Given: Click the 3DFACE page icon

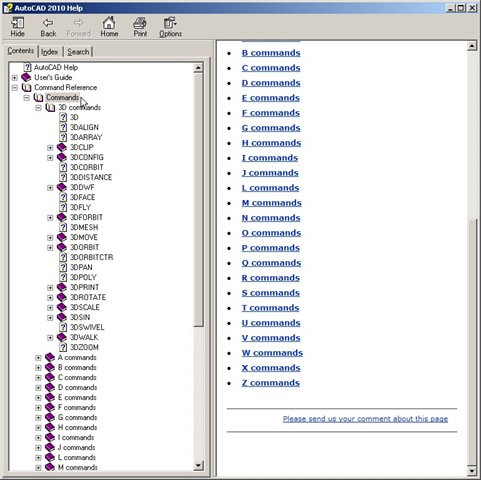Looking at the screenshot, I should pyautogui.click(x=63, y=197).
